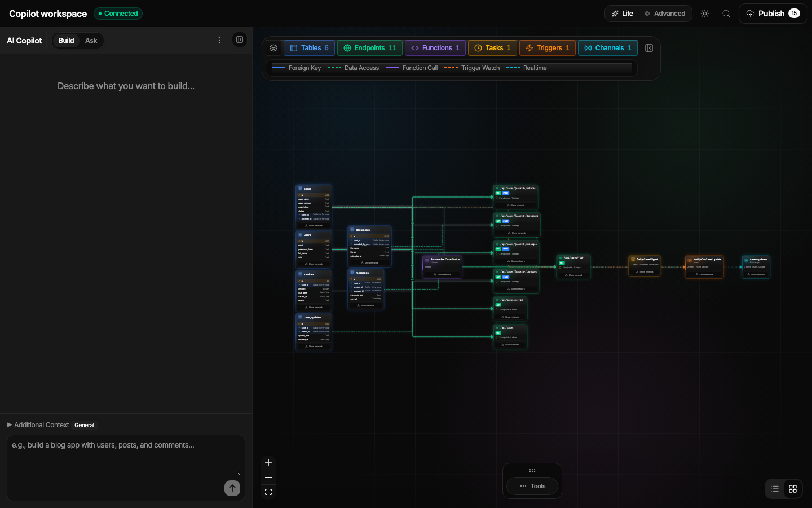Image resolution: width=812 pixels, height=508 pixels.
Task: Switch to list view layout icon
Action: 775,489
